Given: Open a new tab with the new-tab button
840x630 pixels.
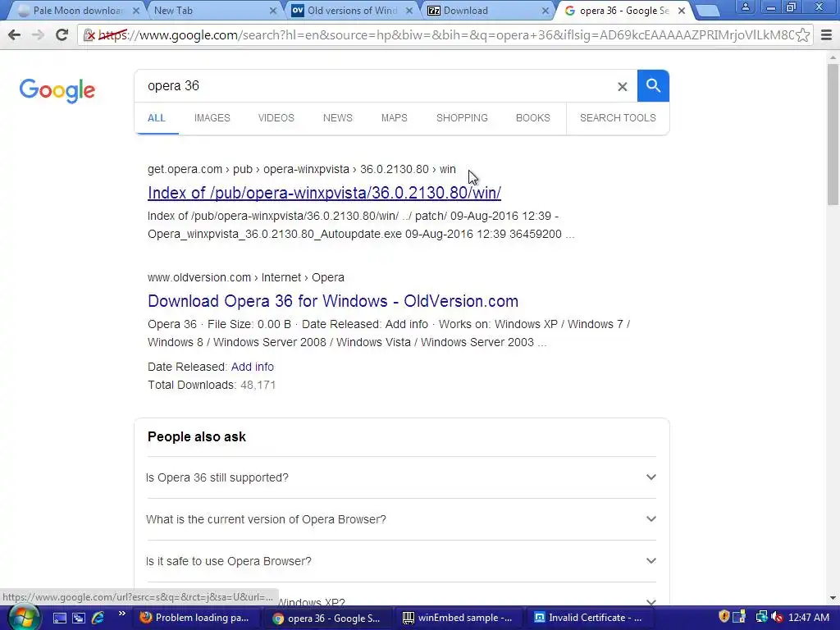Looking at the screenshot, I should [708, 11].
